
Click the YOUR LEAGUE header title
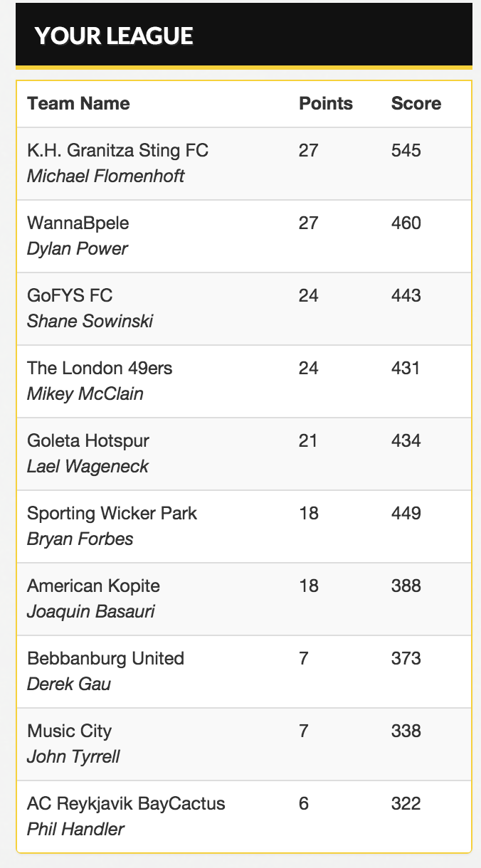[114, 36]
